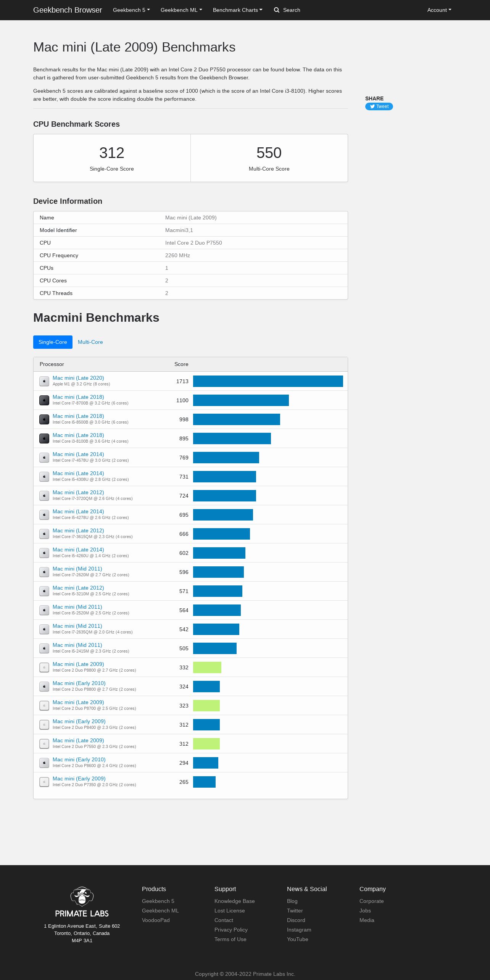Open the Geekbench ML dropdown menu
This screenshot has height=980, width=490.
pyautogui.click(x=181, y=10)
